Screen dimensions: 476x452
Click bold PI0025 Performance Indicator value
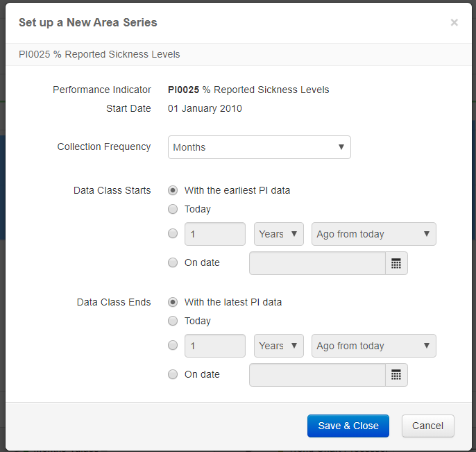tap(183, 90)
